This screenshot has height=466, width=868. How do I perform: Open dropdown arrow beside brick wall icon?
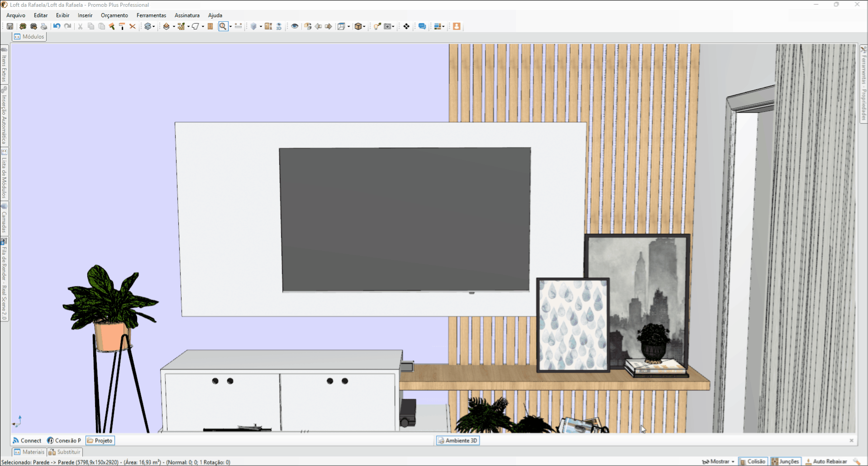click(x=188, y=26)
